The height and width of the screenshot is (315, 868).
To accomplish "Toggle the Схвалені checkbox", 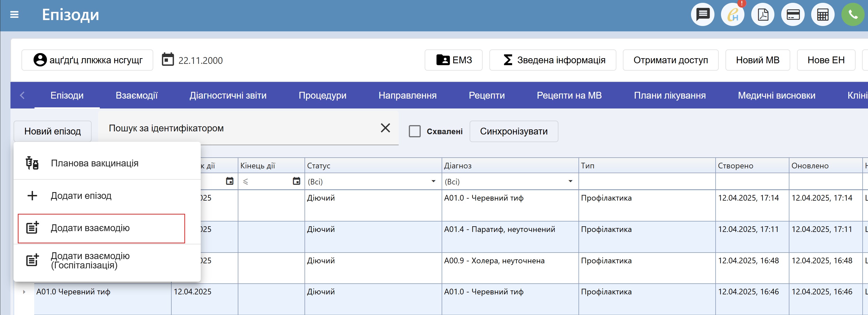I will click(414, 131).
